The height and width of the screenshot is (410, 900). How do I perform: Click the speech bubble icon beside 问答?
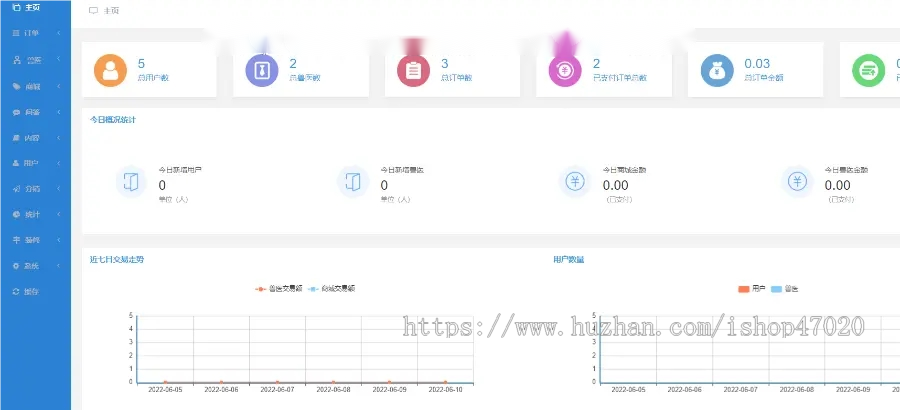point(16,113)
